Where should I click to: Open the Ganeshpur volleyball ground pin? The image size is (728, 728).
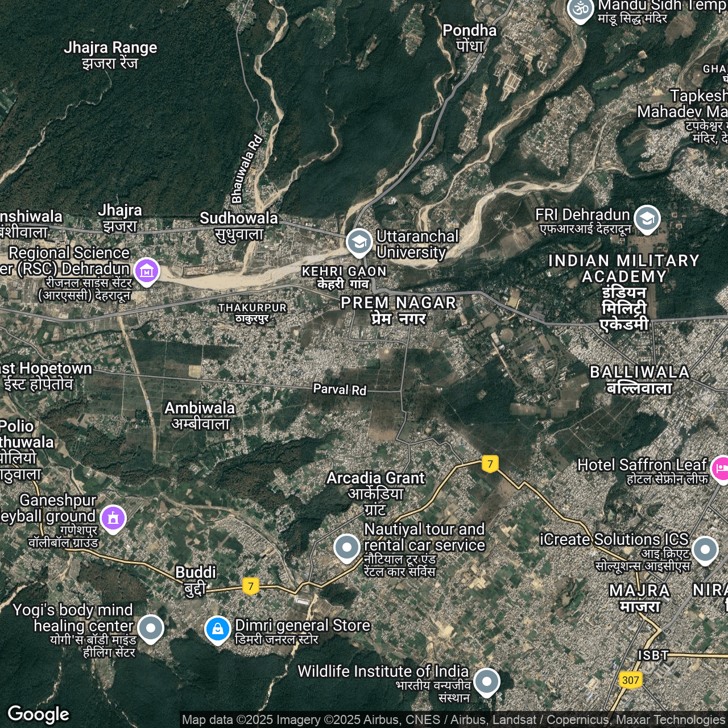tap(113, 518)
